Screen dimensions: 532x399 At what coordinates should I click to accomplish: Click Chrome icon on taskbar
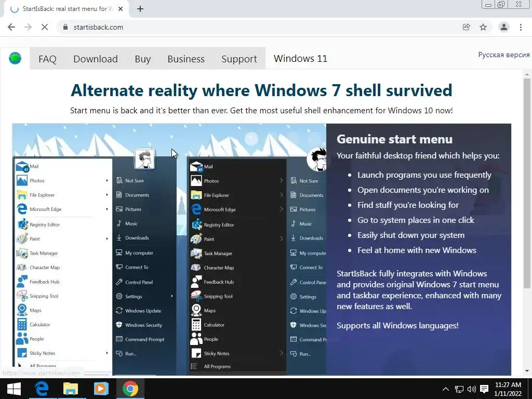[130, 389]
